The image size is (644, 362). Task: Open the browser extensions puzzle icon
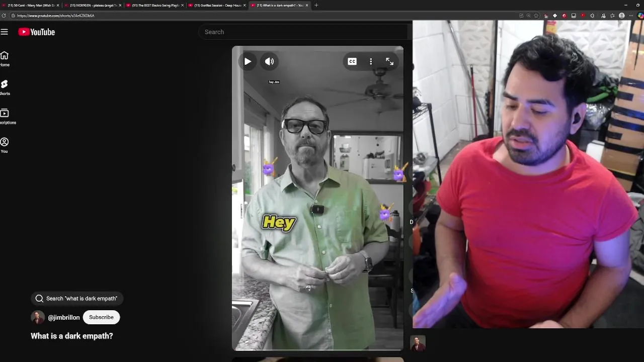tap(592, 16)
